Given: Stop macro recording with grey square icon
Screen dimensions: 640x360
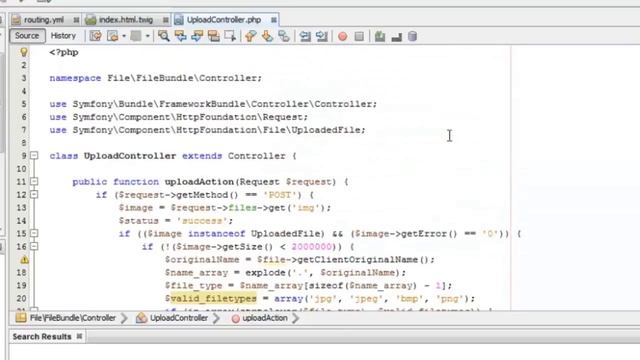Looking at the screenshot, I should click(x=359, y=37).
